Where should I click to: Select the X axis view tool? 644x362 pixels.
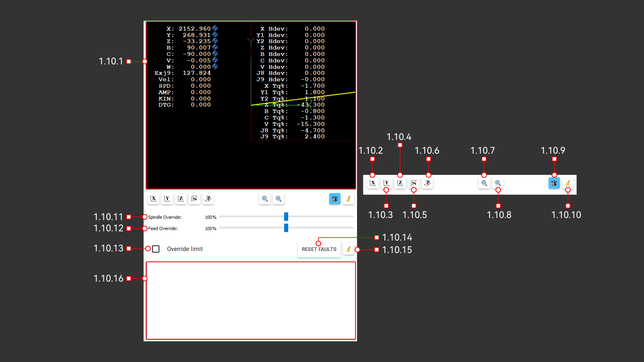coord(153,199)
